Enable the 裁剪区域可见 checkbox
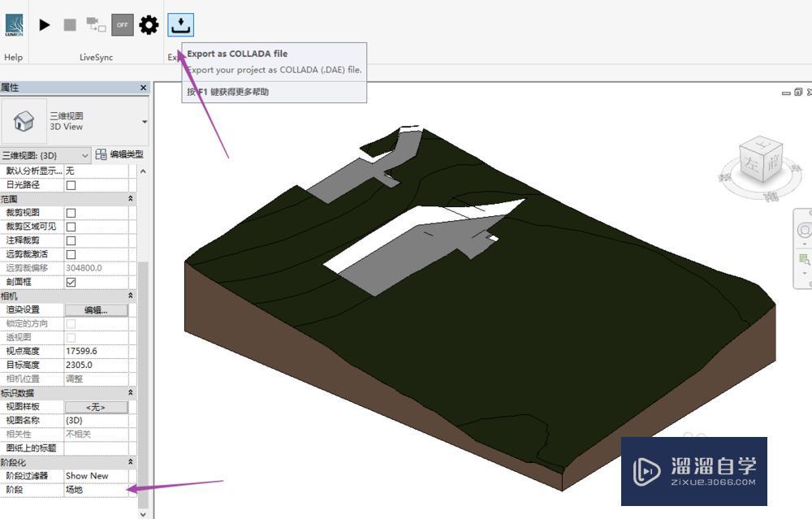The height and width of the screenshot is (519, 812). coord(71,227)
